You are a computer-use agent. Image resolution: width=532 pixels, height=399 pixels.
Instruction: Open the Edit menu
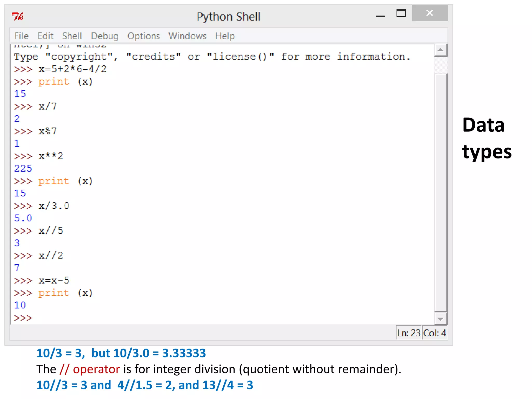tap(45, 36)
